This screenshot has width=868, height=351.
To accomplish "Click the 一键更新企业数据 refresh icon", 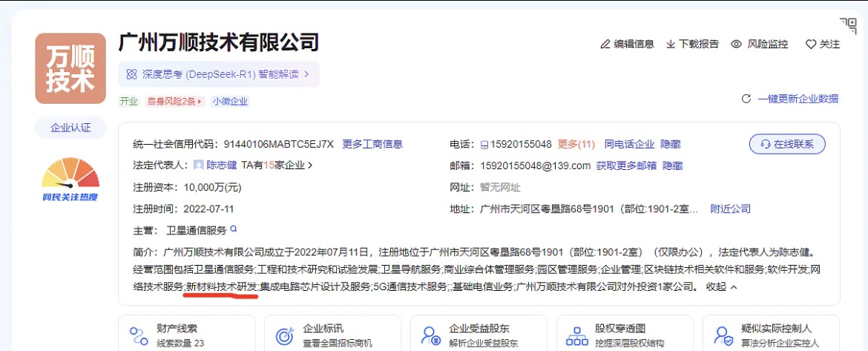I will point(746,99).
